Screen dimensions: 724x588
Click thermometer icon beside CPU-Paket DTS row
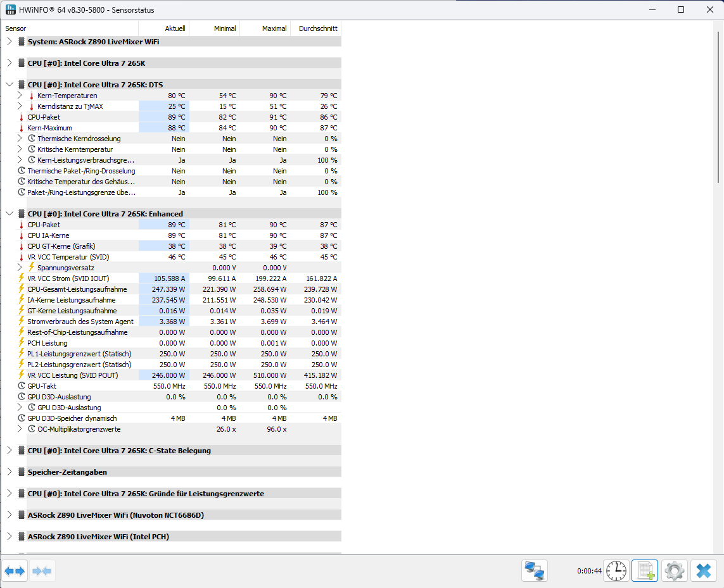pos(22,117)
